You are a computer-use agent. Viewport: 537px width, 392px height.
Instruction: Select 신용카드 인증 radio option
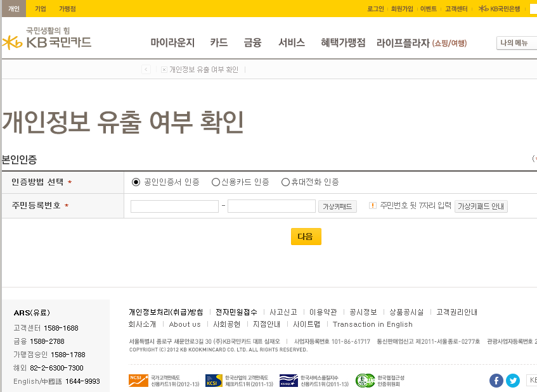click(216, 182)
